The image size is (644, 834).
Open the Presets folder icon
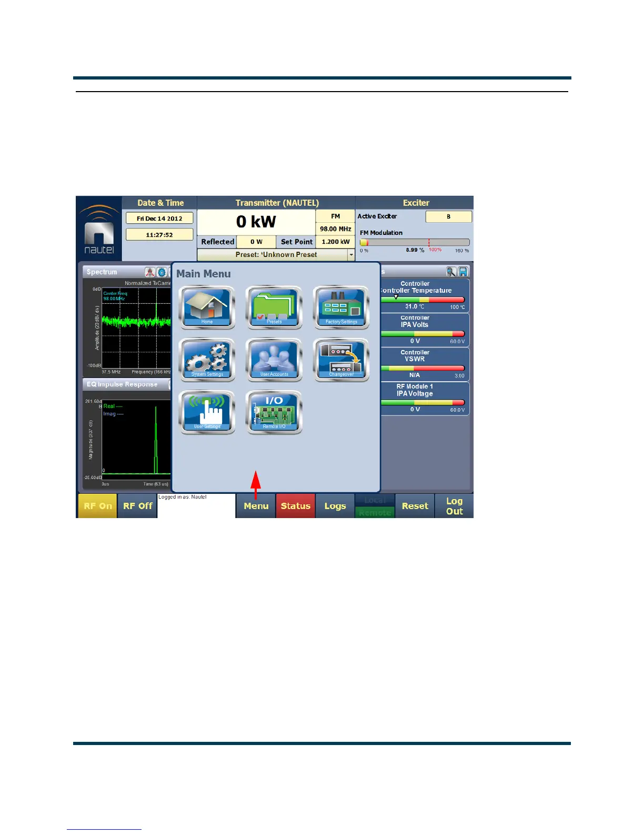click(x=274, y=307)
